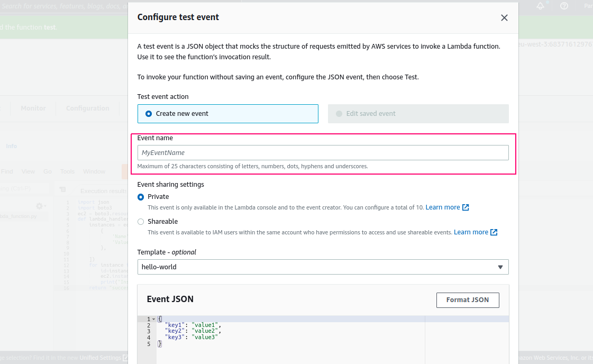Click the AWS services search bar
The image size is (593, 364).
(x=64, y=6)
